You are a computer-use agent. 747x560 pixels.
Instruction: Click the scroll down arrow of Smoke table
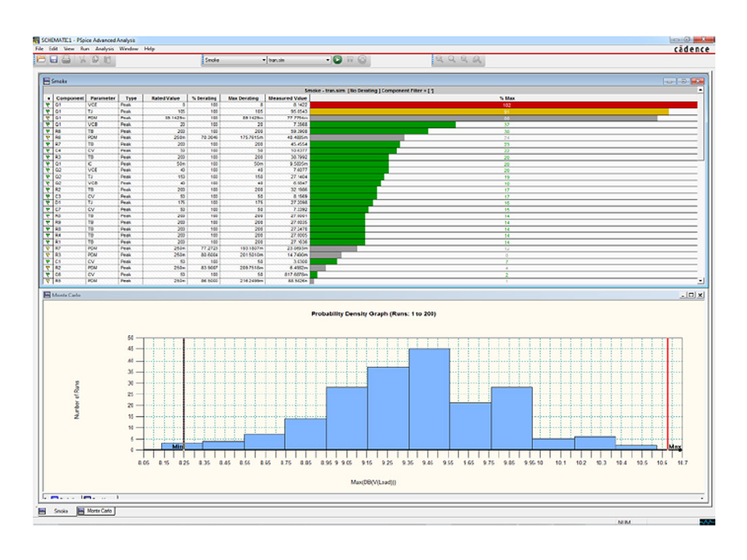click(x=701, y=281)
